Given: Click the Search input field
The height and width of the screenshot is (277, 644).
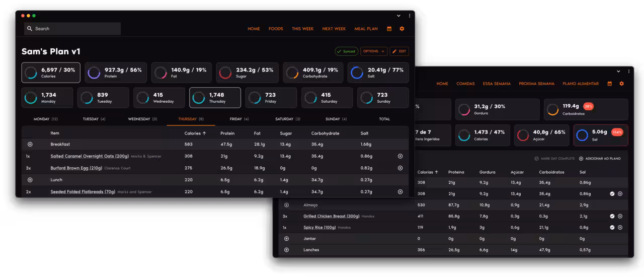Looking at the screenshot, I should click(72, 29).
